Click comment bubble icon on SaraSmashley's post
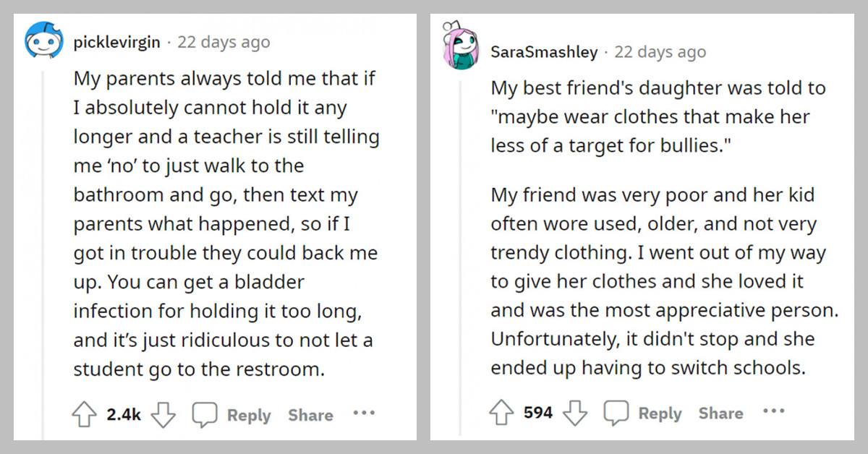868x454 pixels. (x=616, y=413)
